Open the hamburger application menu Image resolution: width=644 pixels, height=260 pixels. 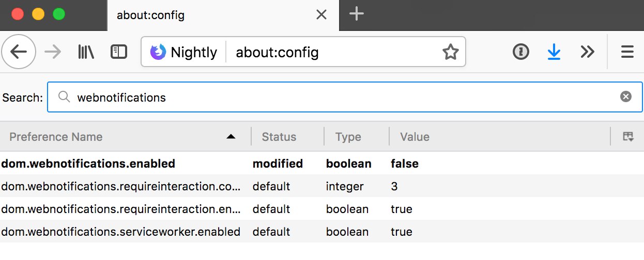point(627,52)
